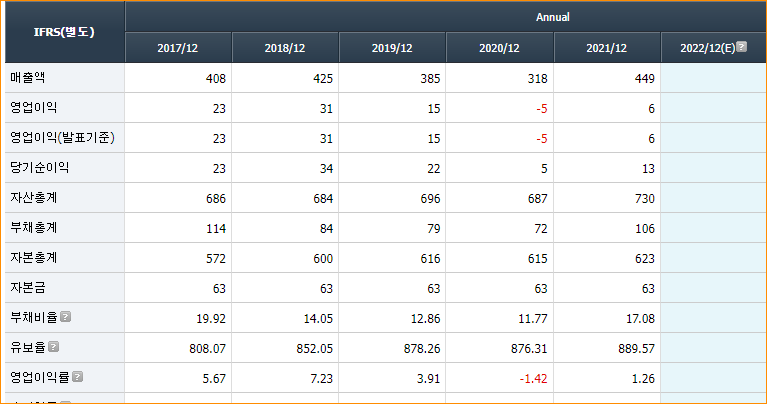Click 부채비율 value 17.08
Viewport: 767px width, 404px height.
click(x=640, y=319)
